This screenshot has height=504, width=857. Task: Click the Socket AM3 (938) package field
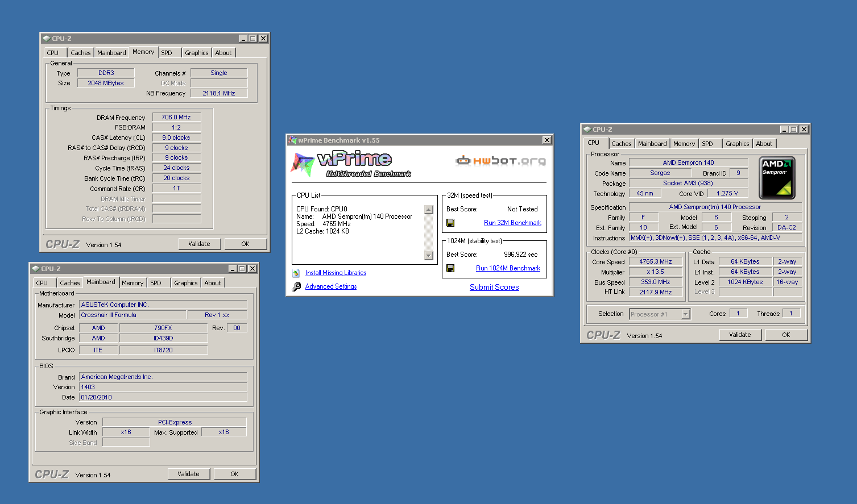tap(688, 183)
